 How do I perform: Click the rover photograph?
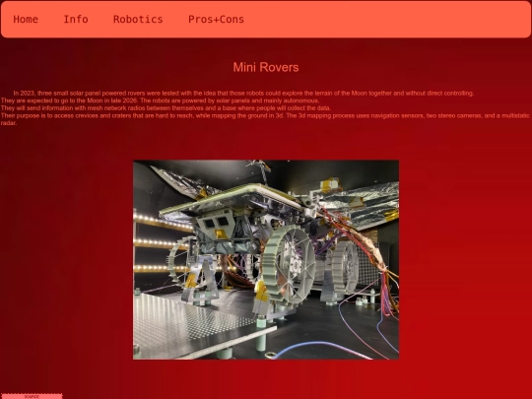(x=266, y=260)
